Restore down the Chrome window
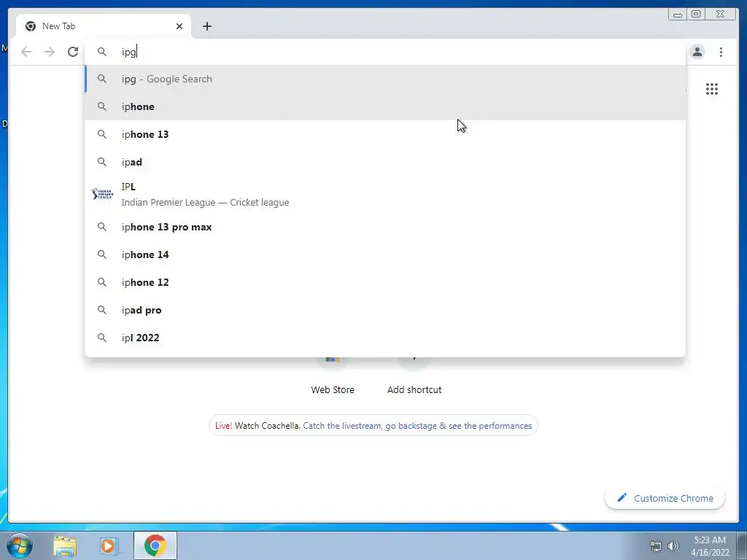This screenshot has width=747, height=560. (695, 15)
